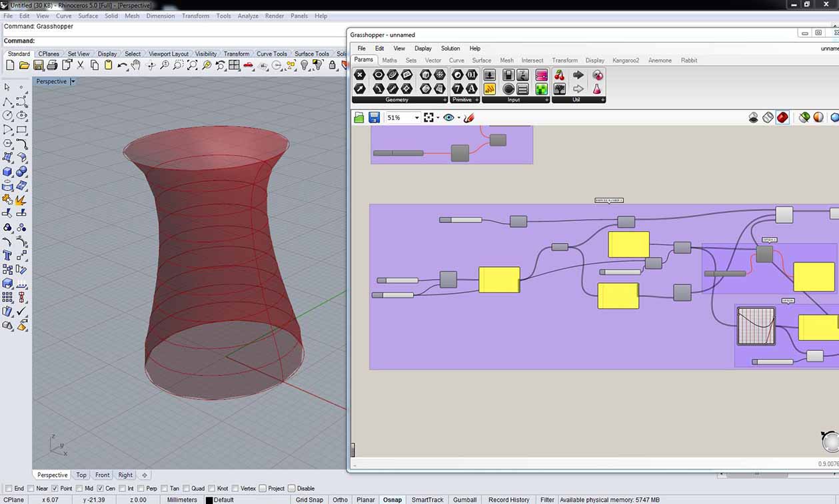Image resolution: width=839 pixels, height=504 pixels.
Task: Toggle wireframe preview mode in Grasshopper
Action: pyautogui.click(x=768, y=117)
